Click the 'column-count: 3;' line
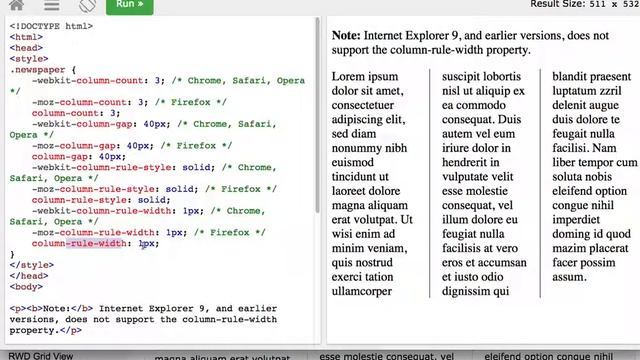This screenshot has height=360, width=640. pos(76,113)
